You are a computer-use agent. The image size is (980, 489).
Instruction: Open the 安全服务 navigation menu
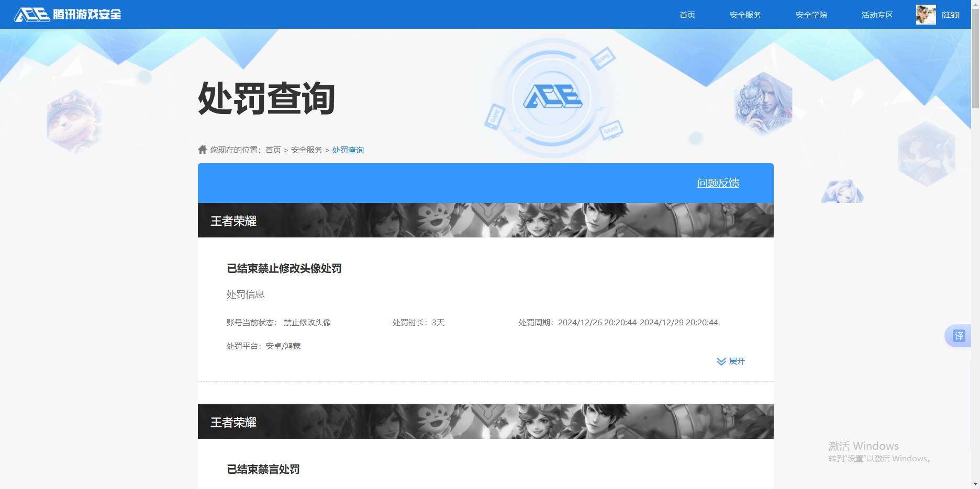coord(745,15)
